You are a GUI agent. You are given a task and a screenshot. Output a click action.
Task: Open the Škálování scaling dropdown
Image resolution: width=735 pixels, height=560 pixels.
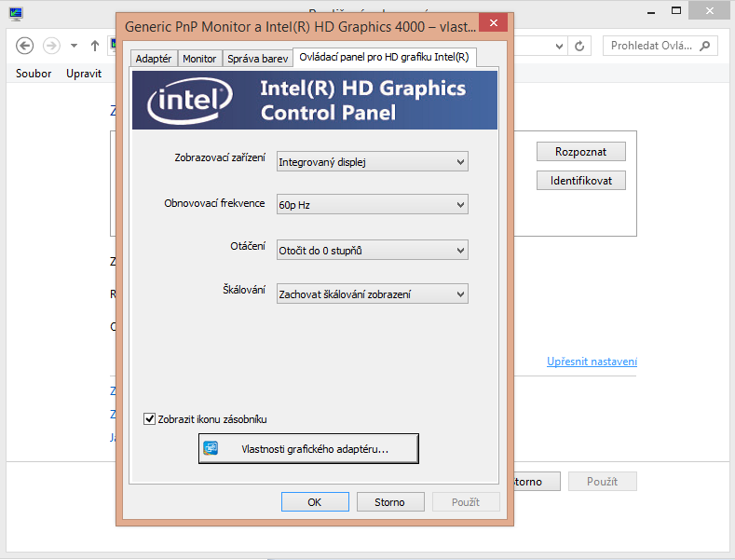coord(373,294)
